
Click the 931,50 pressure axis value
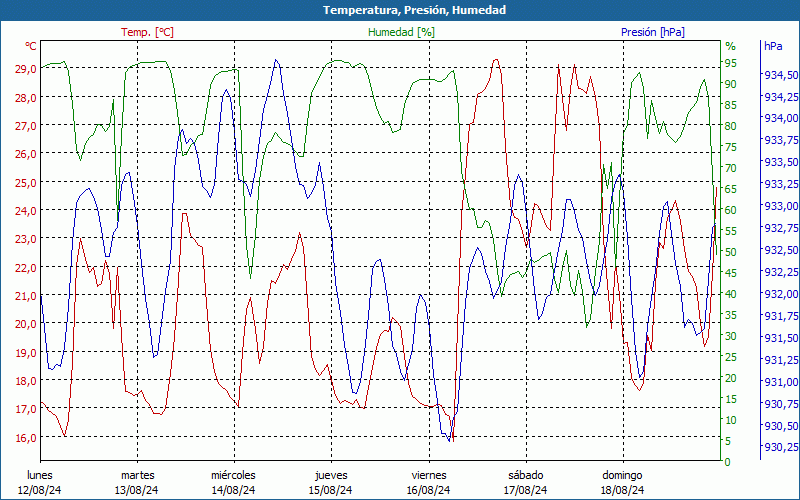click(x=781, y=337)
